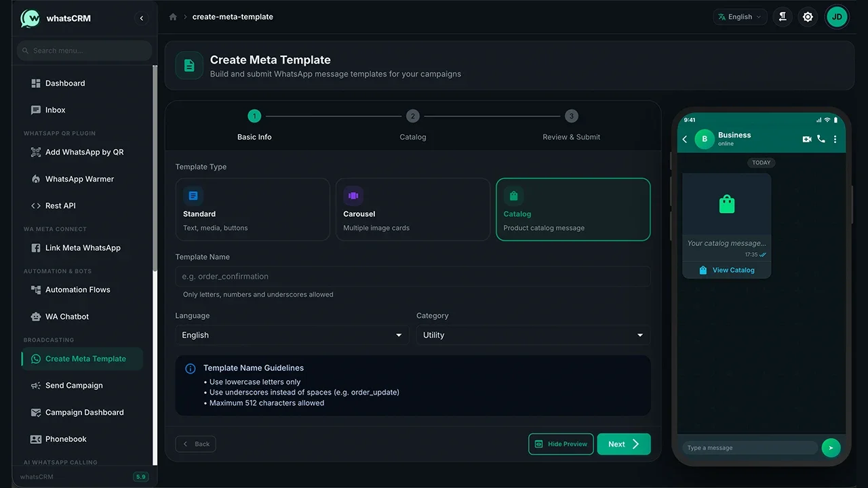Open the JD user avatar menu
Image resolution: width=868 pixels, height=488 pixels.
point(837,17)
